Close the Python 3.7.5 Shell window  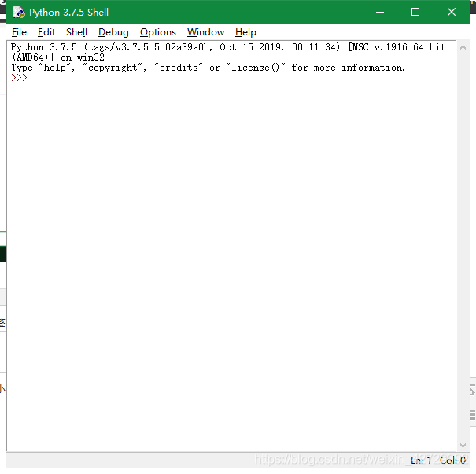[452, 12]
